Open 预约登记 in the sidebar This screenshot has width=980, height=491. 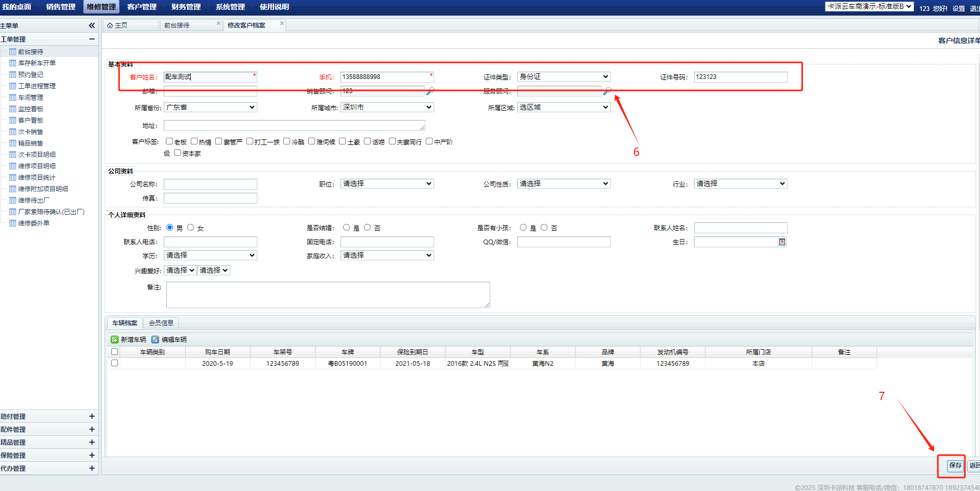(x=31, y=75)
